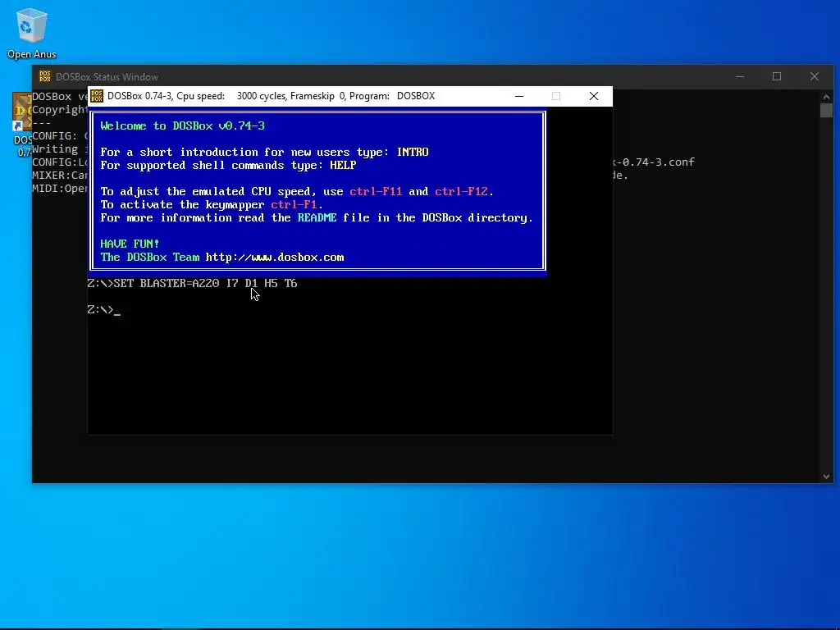Viewport: 840px width, 630px height.
Task: Click the 'MIXER:Can' line in Status Window
Action: coord(59,176)
